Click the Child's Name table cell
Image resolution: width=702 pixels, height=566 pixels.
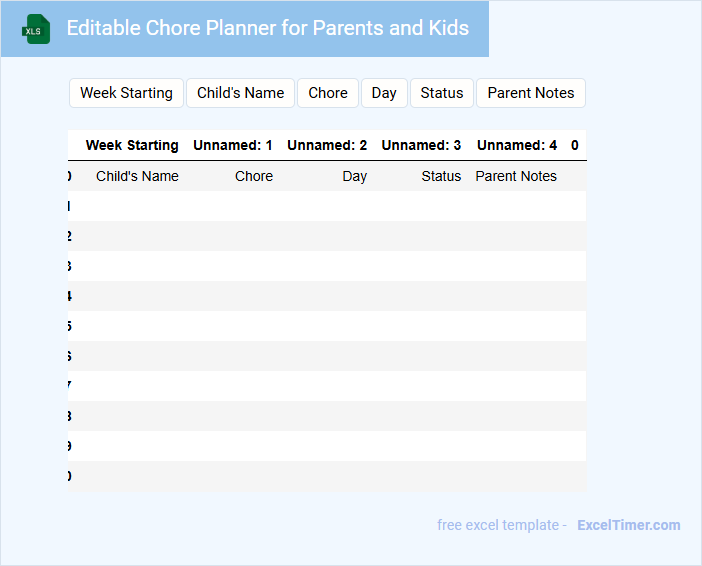pyautogui.click(x=137, y=176)
